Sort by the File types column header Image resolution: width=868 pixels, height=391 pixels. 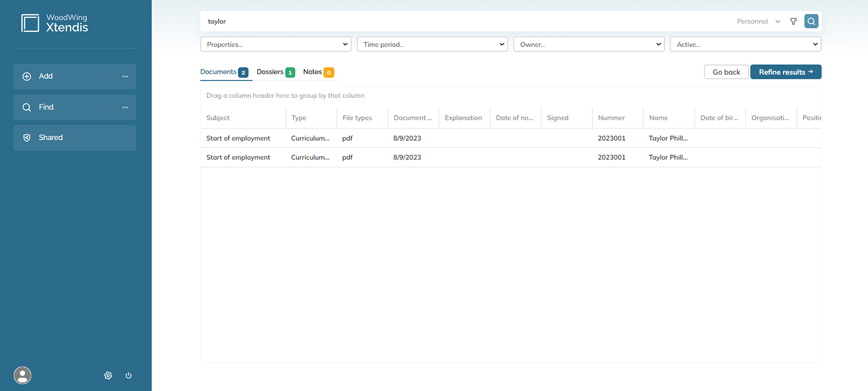(x=362, y=118)
